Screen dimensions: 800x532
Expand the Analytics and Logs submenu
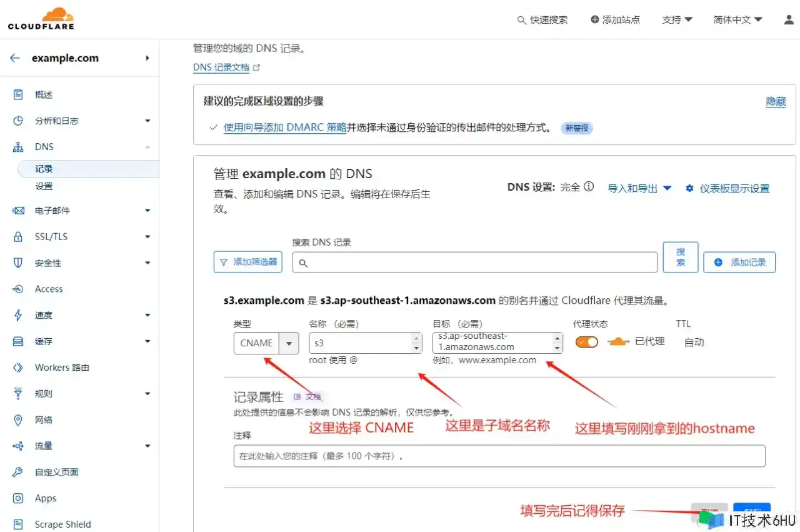click(x=147, y=121)
